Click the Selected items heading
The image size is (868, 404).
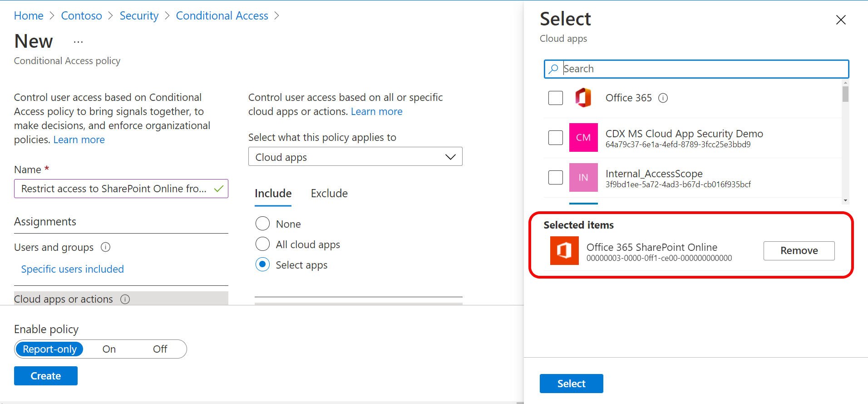click(x=578, y=225)
